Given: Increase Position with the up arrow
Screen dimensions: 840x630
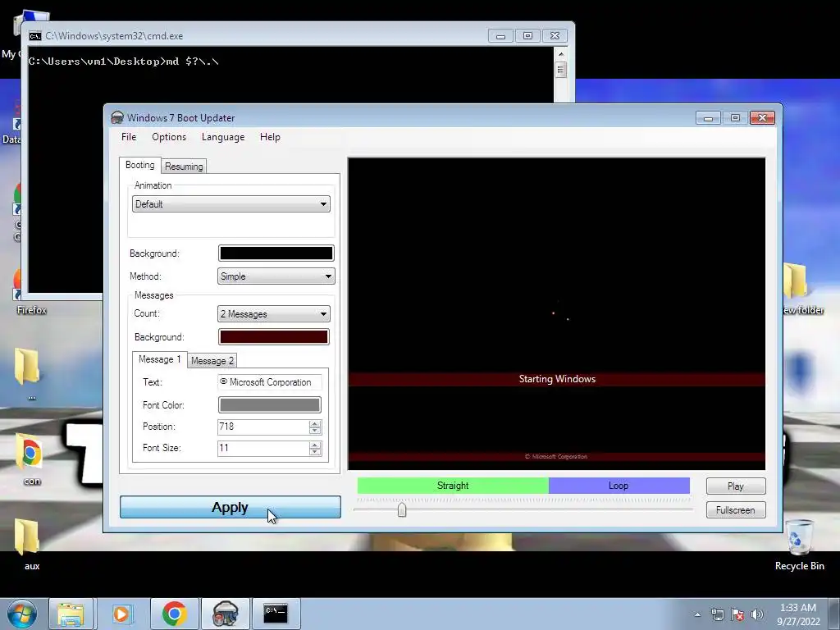Looking at the screenshot, I should click(315, 424).
